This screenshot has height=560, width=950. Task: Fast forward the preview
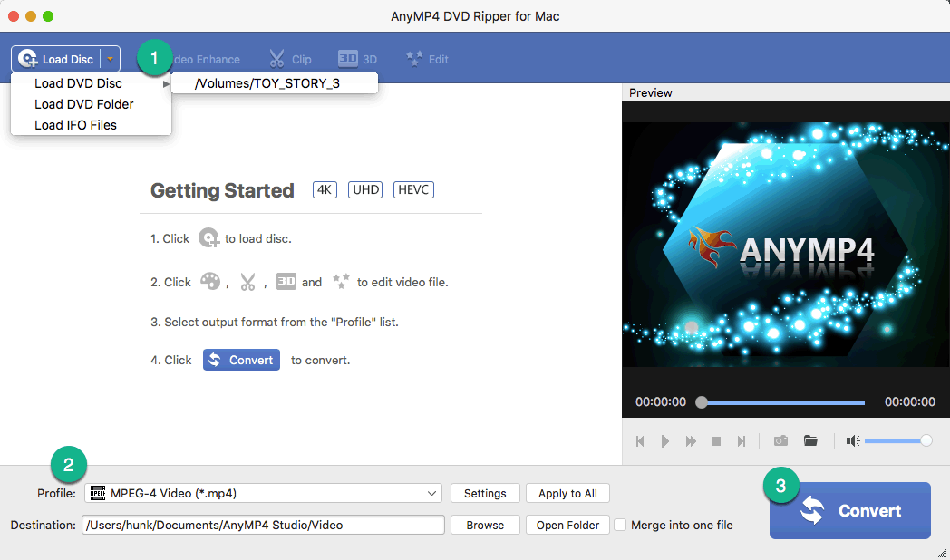(691, 441)
